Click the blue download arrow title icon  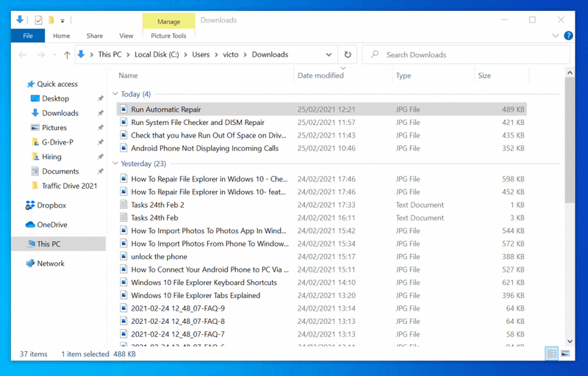point(20,20)
